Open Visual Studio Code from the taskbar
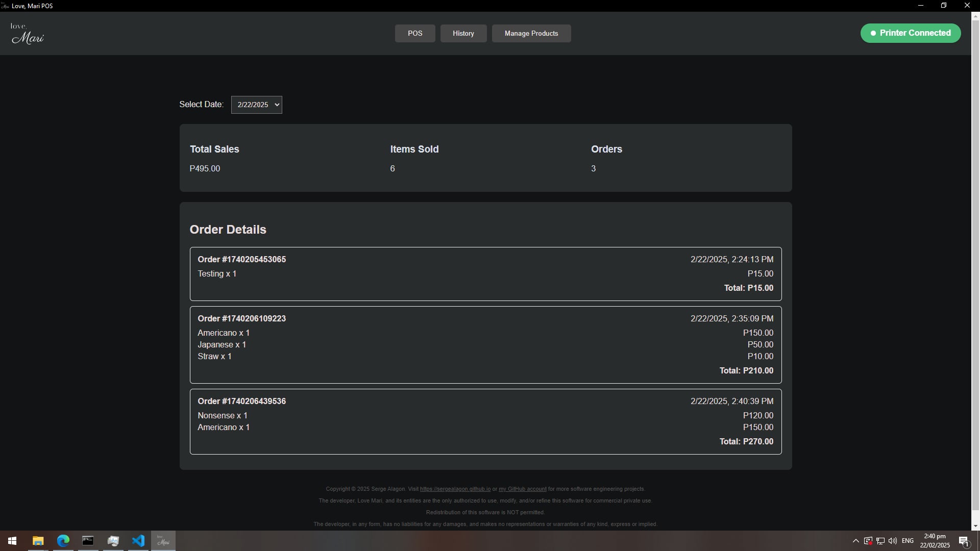Image resolution: width=980 pixels, height=551 pixels. pyautogui.click(x=138, y=540)
